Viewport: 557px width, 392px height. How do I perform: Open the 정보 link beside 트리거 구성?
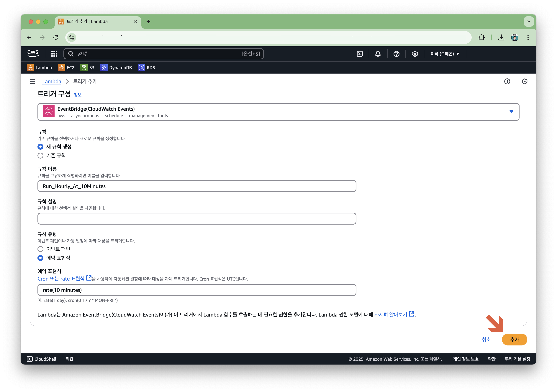click(x=78, y=95)
